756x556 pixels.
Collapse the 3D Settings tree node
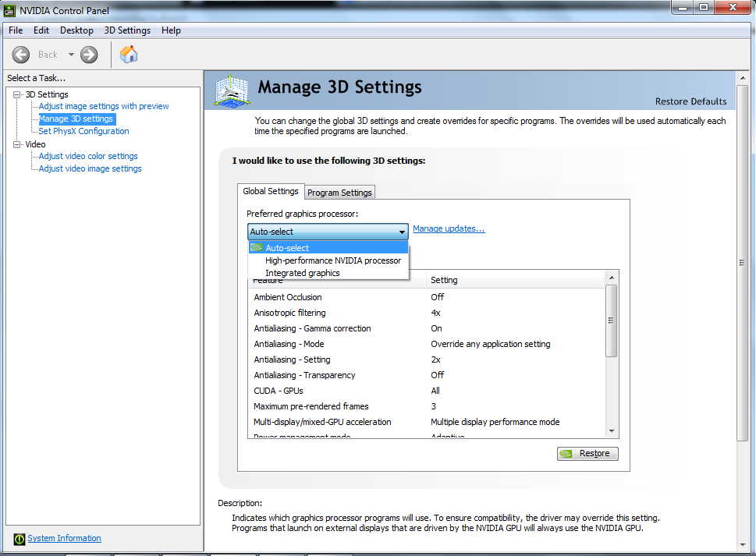(x=16, y=94)
